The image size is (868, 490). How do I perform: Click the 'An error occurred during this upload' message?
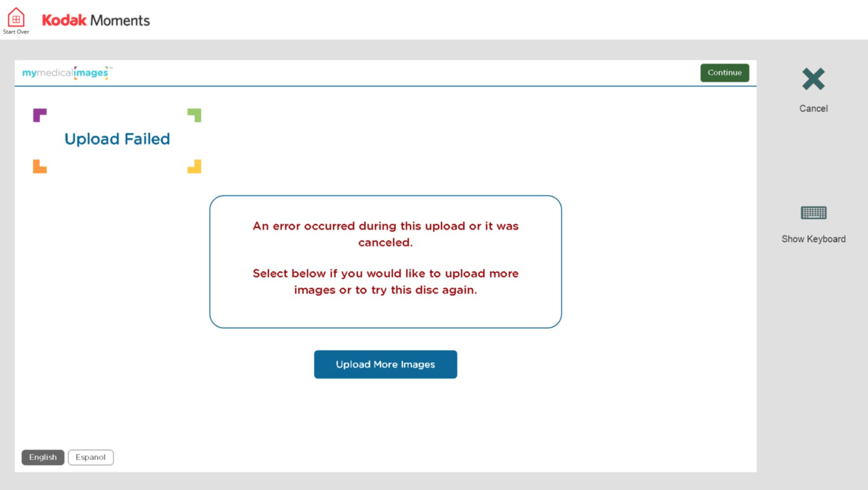point(385,234)
